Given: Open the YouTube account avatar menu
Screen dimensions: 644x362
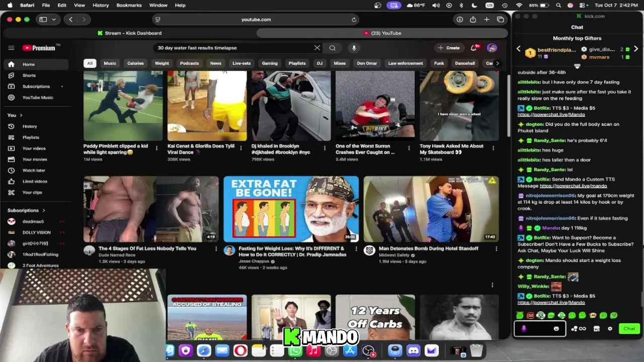Looking at the screenshot, I should 492,48.
